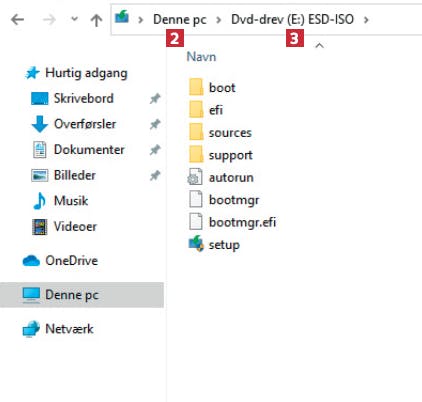
Task: Expand chevron after ESD-ISO breadcrumb
Action: pyautogui.click(x=366, y=20)
